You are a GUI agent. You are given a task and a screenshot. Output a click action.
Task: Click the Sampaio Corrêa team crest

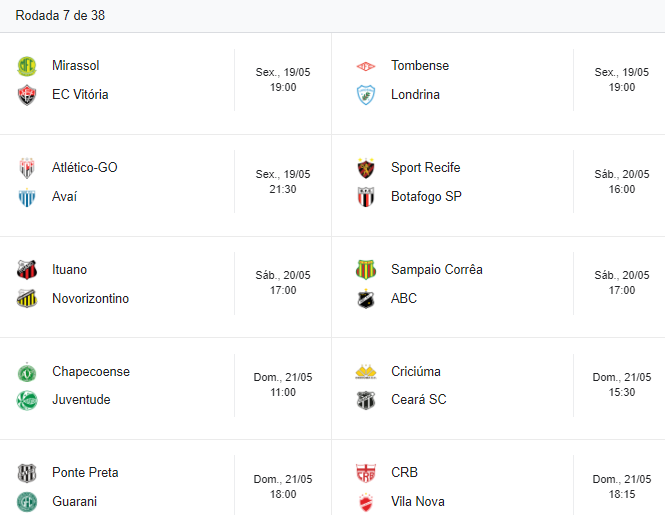[366, 270]
